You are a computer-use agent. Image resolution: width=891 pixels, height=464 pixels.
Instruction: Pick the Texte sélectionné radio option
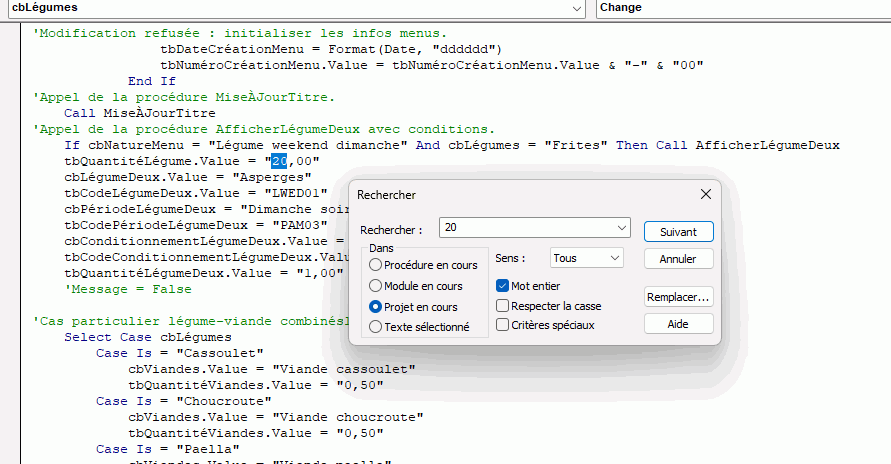point(376,326)
